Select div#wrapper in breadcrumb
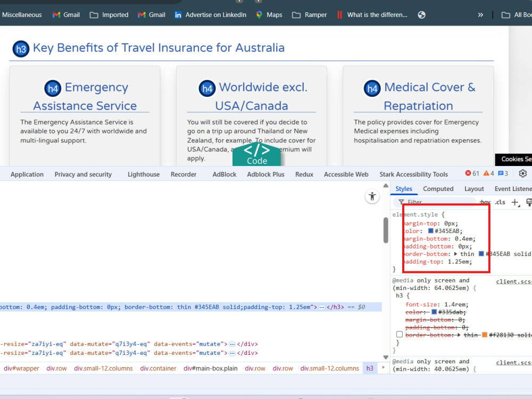Image resolution: width=532 pixels, height=399 pixels. tap(21, 369)
